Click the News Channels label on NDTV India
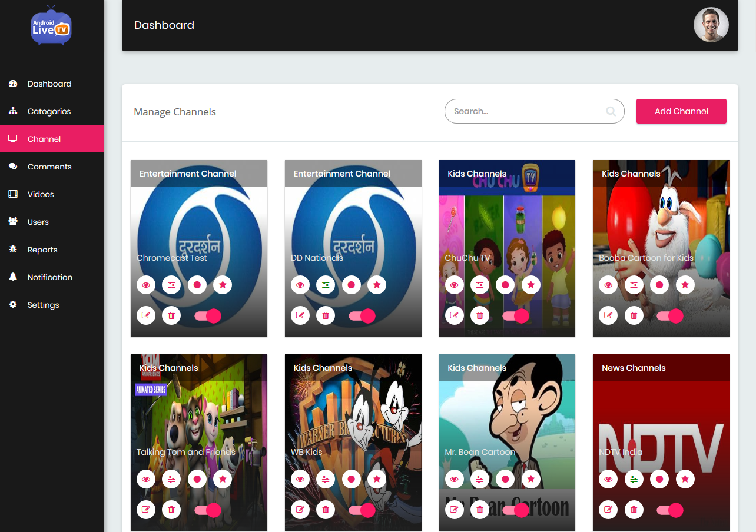Screen dimensions: 756x532 click(x=634, y=368)
